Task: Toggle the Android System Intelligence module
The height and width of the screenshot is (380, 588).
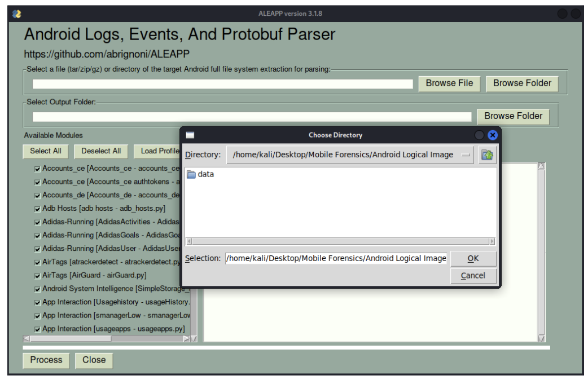Action: pos(36,289)
